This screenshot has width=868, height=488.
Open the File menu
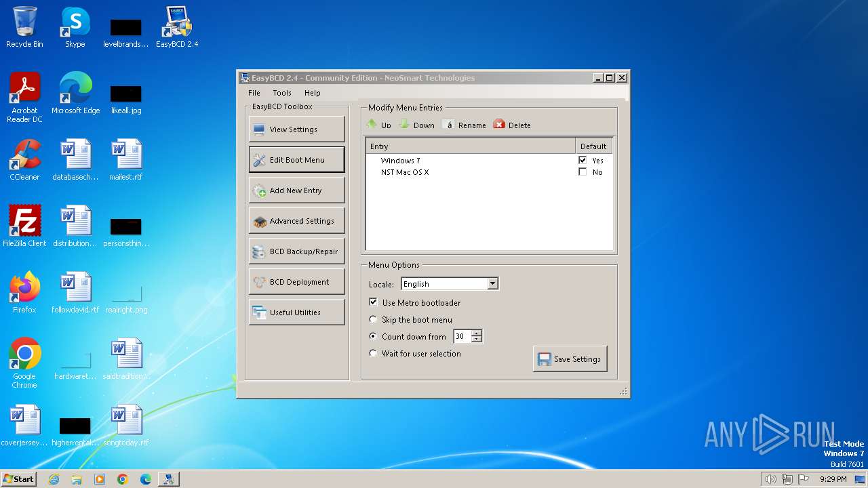coord(254,93)
